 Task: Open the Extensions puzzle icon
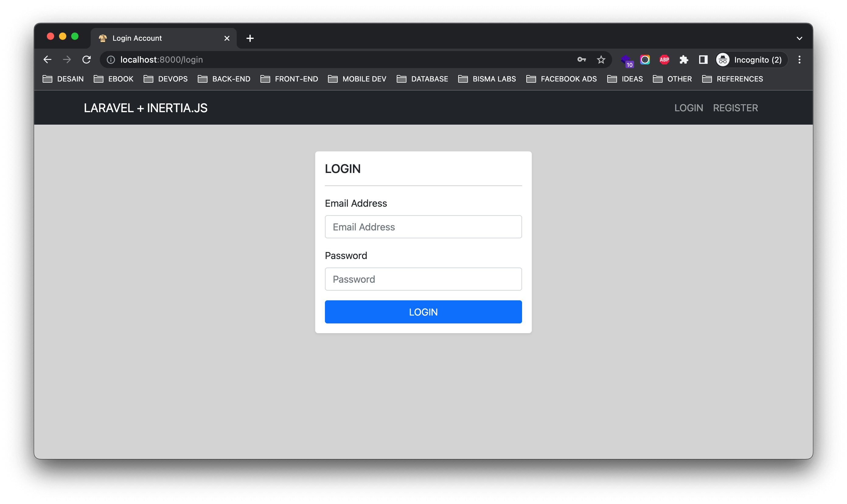tap(684, 60)
